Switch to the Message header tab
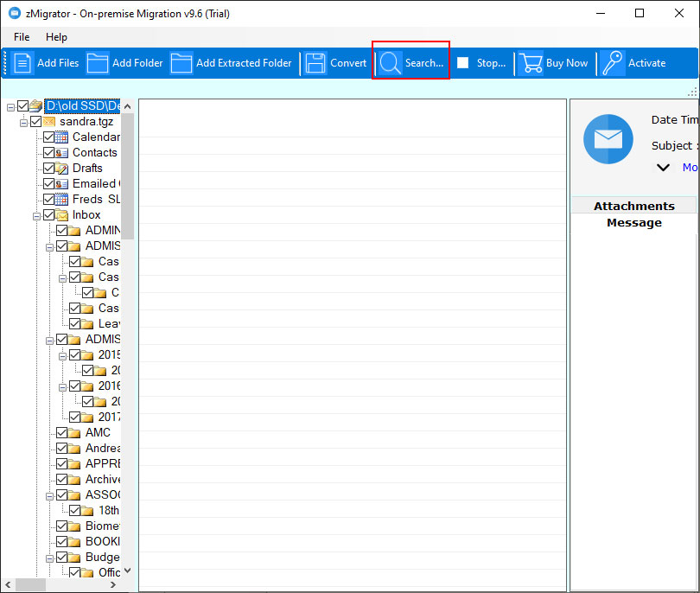Viewport: 700px width, 593px height. [x=634, y=222]
